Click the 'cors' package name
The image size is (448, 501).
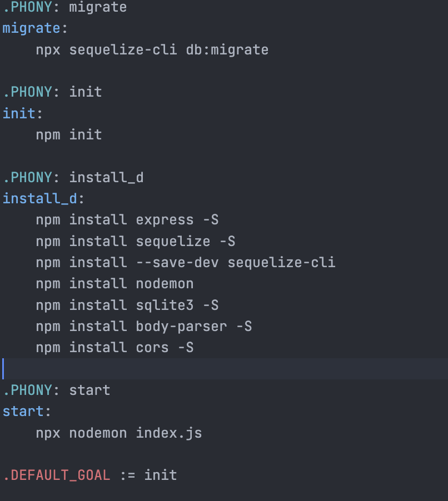tap(152, 348)
